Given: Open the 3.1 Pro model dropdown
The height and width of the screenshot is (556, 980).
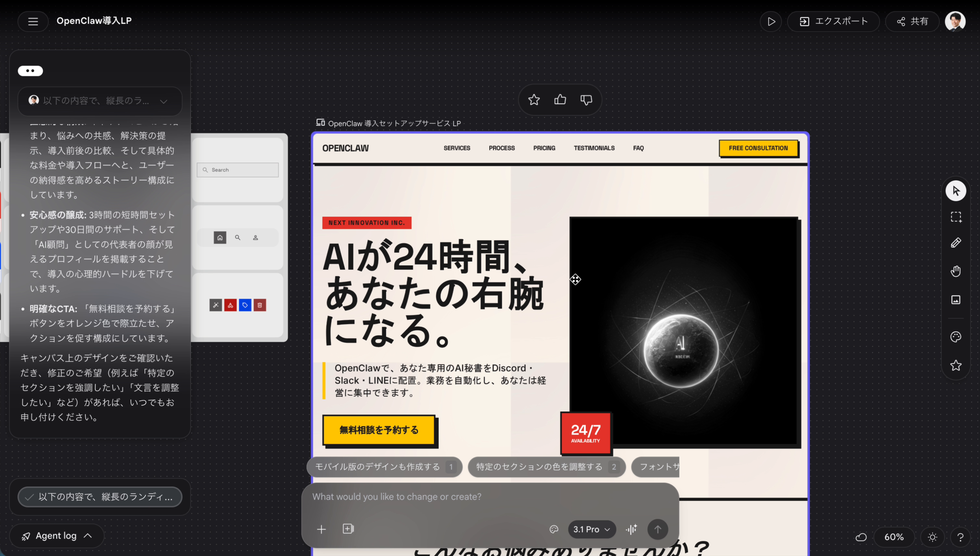Looking at the screenshot, I should pos(591,529).
